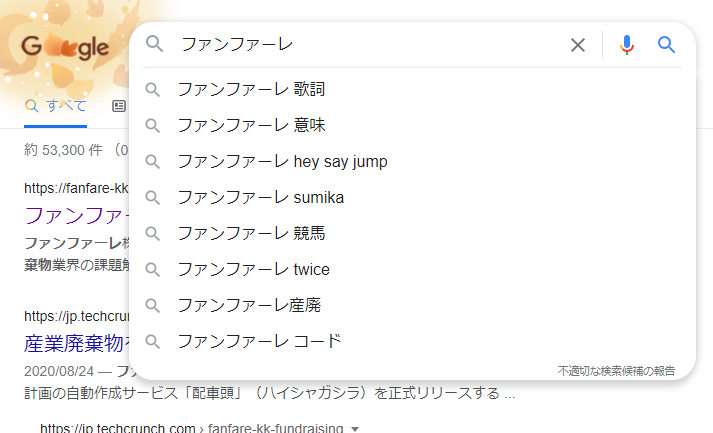
Task: Click magnifier icon beside 歌詞 suggestion
Action: [152, 90]
